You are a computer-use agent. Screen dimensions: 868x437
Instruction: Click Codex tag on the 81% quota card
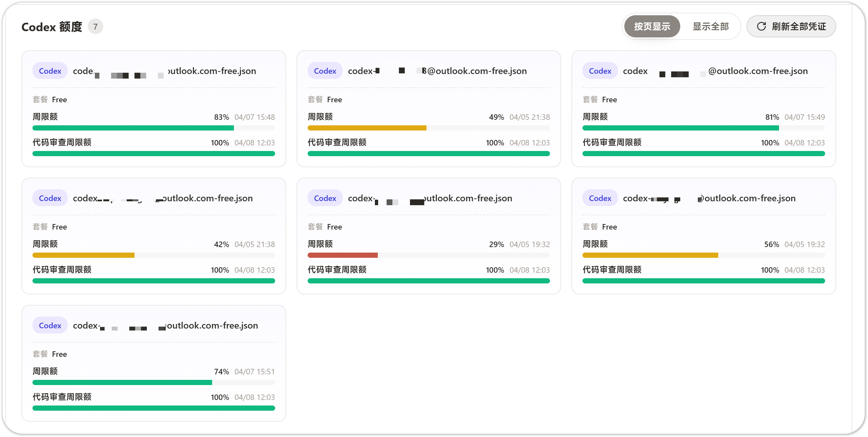tap(600, 71)
